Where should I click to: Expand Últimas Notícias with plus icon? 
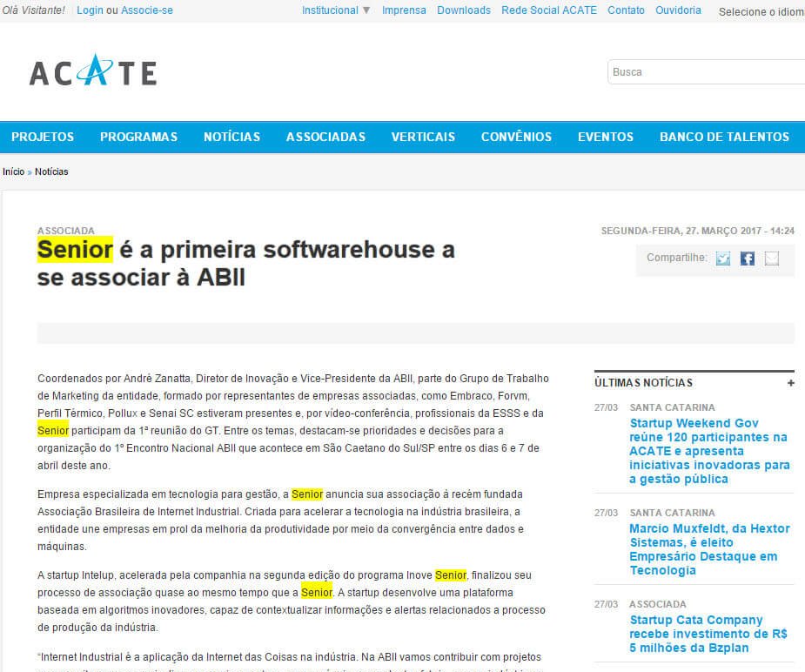point(790,383)
